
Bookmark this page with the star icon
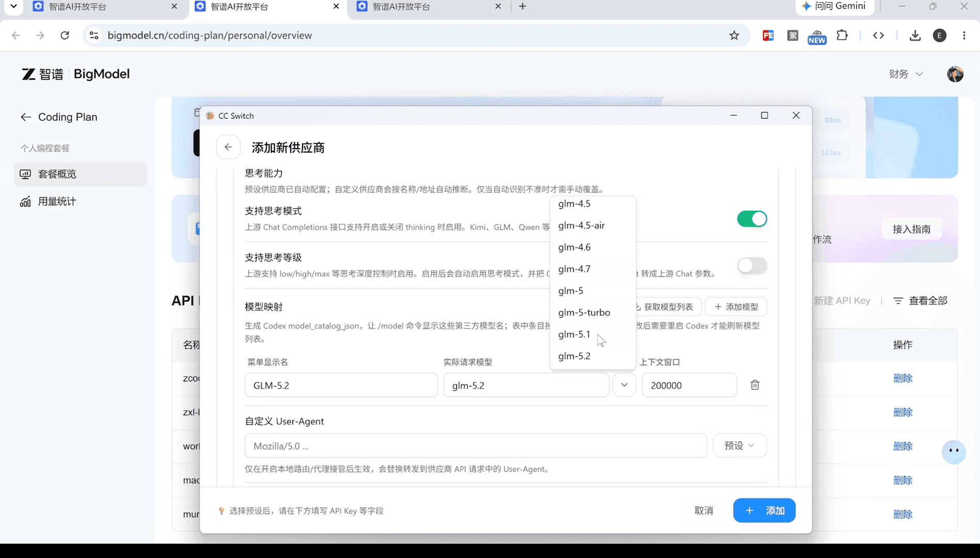pyautogui.click(x=734, y=35)
